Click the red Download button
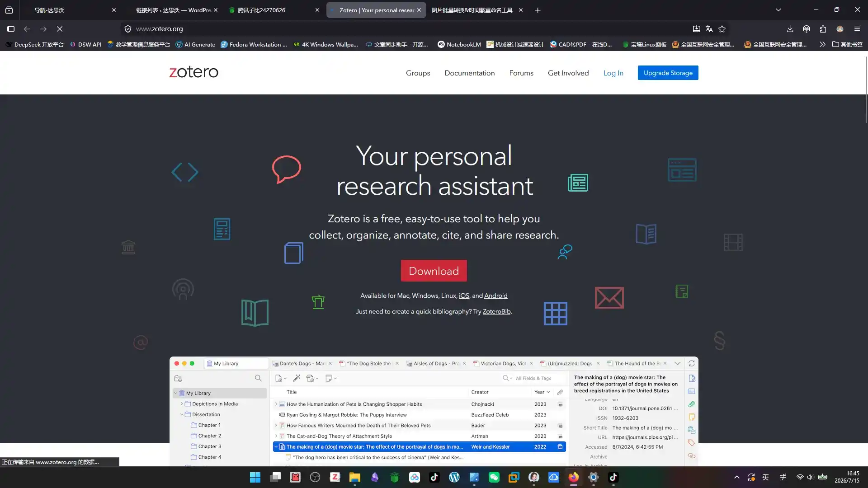Image resolution: width=868 pixels, height=488 pixels. click(x=434, y=271)
